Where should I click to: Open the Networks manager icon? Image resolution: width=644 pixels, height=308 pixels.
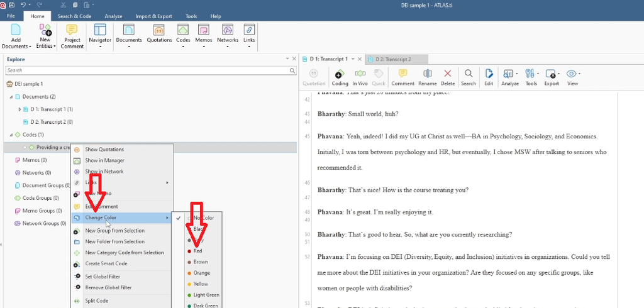point(228,31)
